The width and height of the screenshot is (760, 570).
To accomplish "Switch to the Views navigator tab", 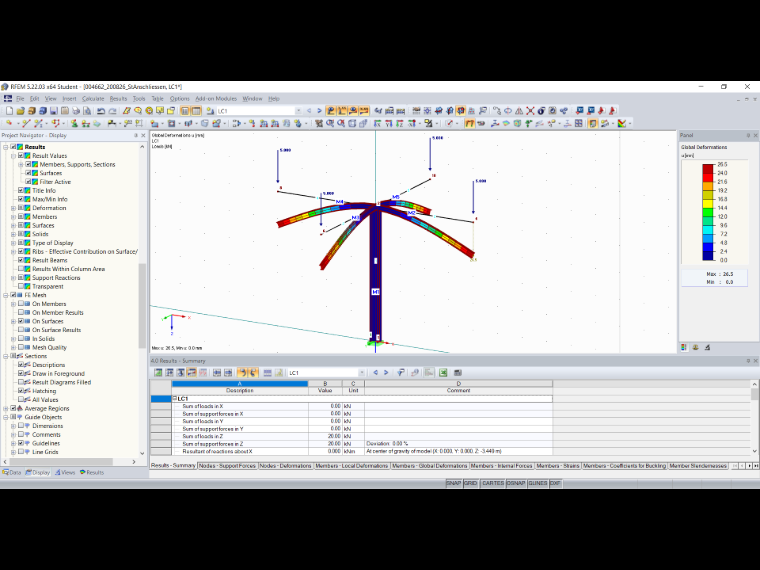I will [64, 472].
